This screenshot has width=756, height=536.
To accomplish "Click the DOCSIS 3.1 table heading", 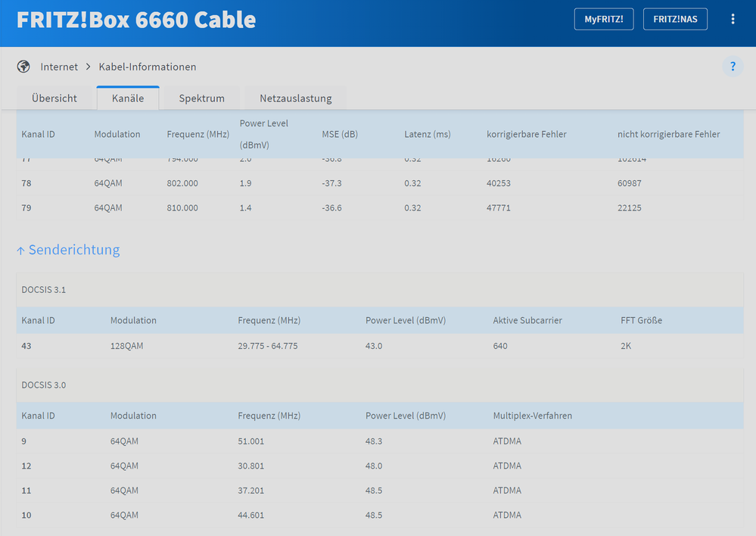I will (43, 289).
